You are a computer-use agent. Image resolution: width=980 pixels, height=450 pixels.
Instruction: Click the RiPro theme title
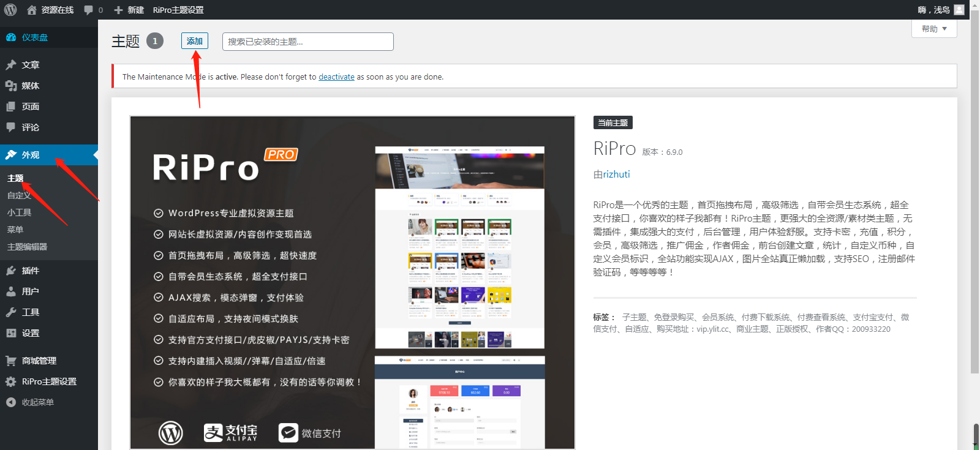click(615, 149)
